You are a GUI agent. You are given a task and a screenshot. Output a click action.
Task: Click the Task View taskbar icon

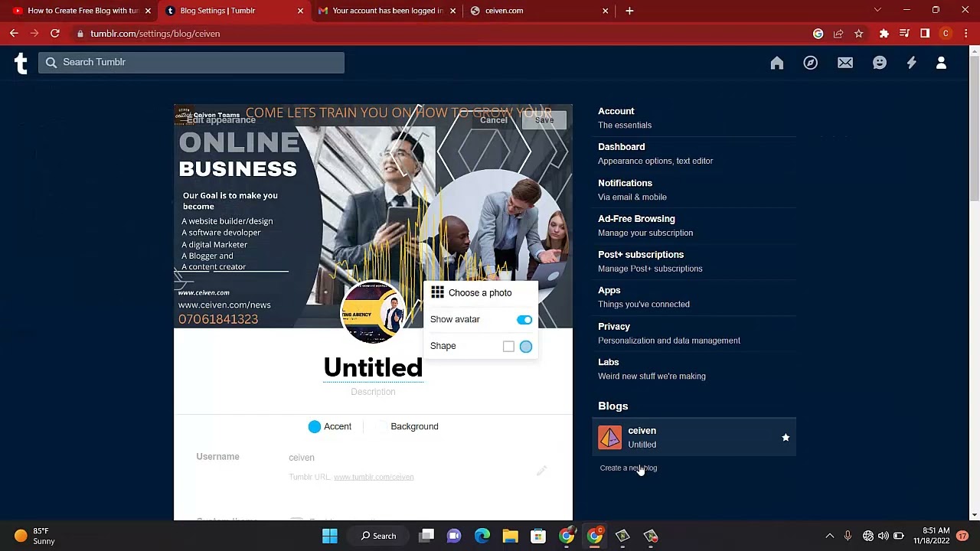(x=427, y=536)
